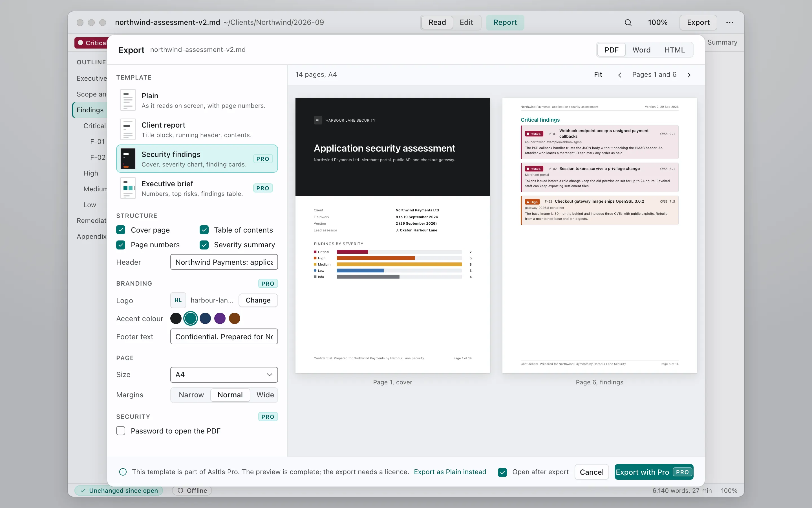Select the PDF format tab
The image size is (812, 508).
click(x=611, y=50)
